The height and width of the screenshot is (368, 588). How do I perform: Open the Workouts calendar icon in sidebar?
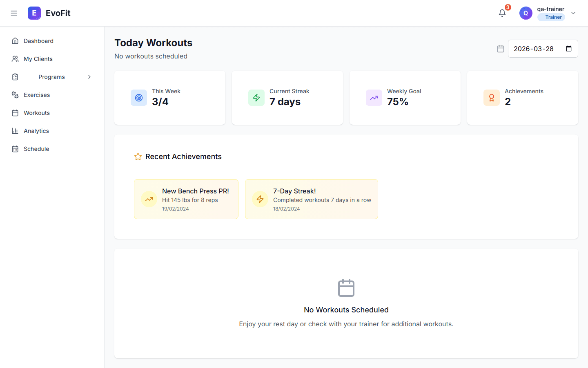click(x=15, y=112)
